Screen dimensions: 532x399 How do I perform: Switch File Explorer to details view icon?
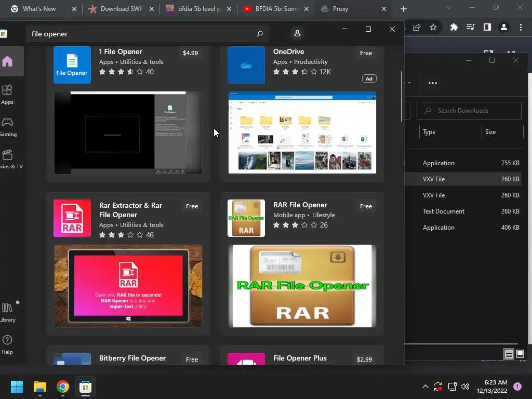coord(509,354)
